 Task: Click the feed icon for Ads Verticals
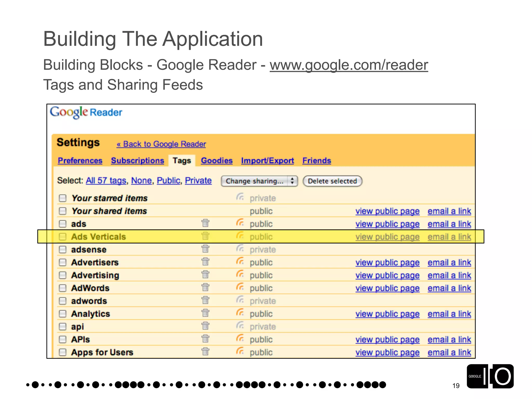240,236
